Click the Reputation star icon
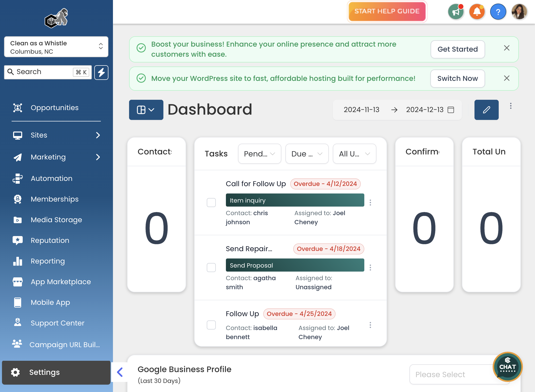535x392 pixels. pyautogui.click(x=18, y=241)
